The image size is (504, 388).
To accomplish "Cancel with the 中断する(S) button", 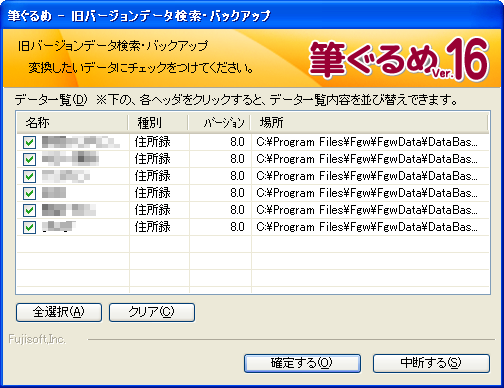I will pos(431,363).
